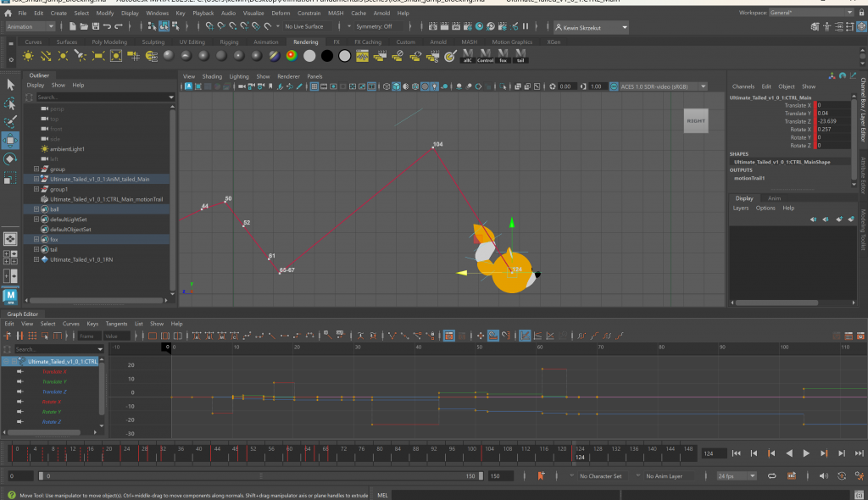Create an ambient light from the Rendering shelf
868x500 pixels.
tap(28, 55)
